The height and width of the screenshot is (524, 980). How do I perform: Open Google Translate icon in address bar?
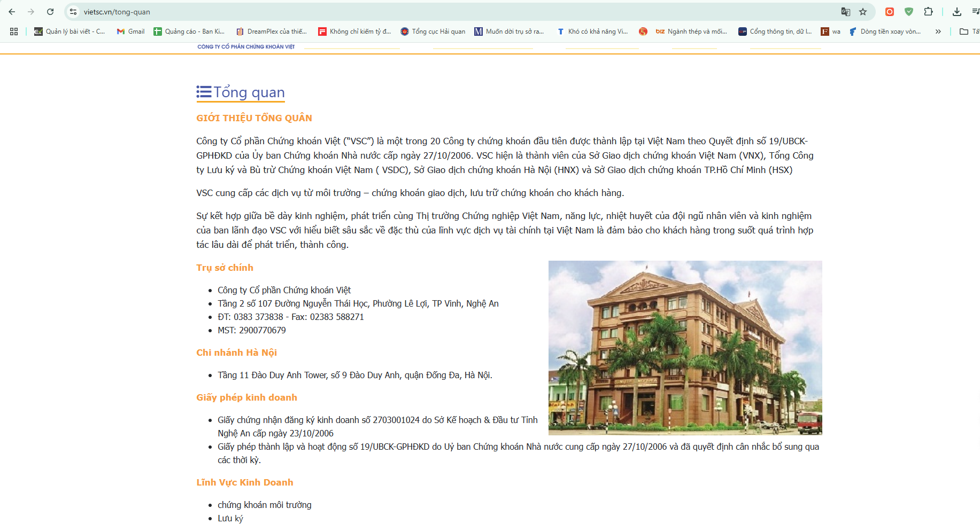pos(845,12)
